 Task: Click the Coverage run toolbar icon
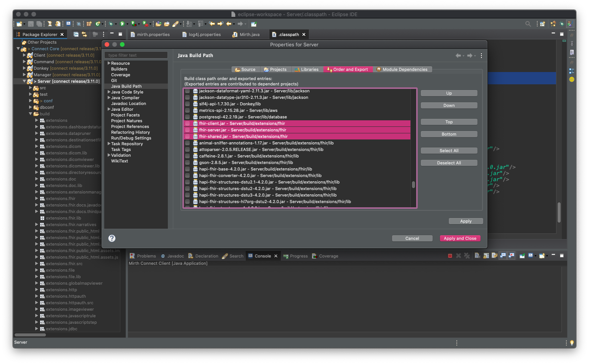[133, 24]
